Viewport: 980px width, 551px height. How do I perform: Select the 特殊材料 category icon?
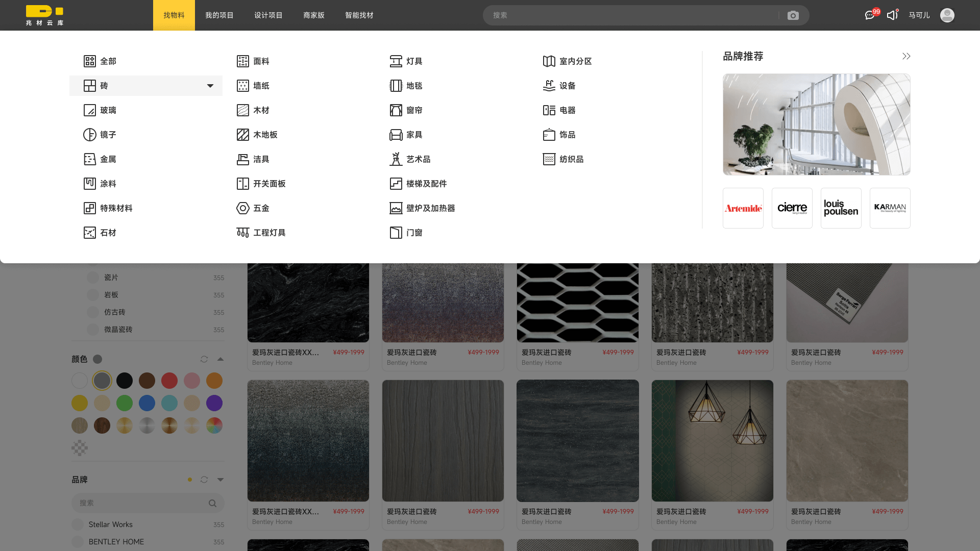[x=90, y=208]
